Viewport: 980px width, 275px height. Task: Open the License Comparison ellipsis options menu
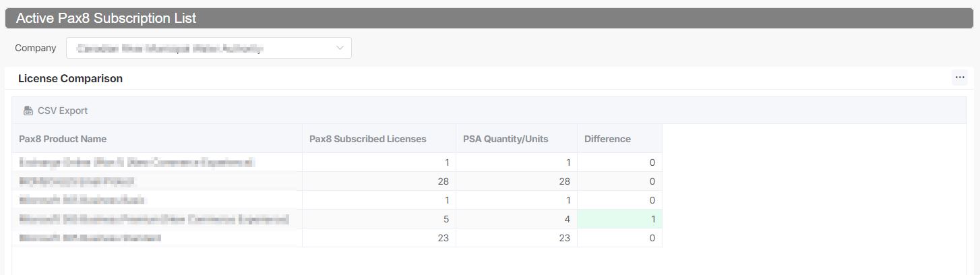960,78
